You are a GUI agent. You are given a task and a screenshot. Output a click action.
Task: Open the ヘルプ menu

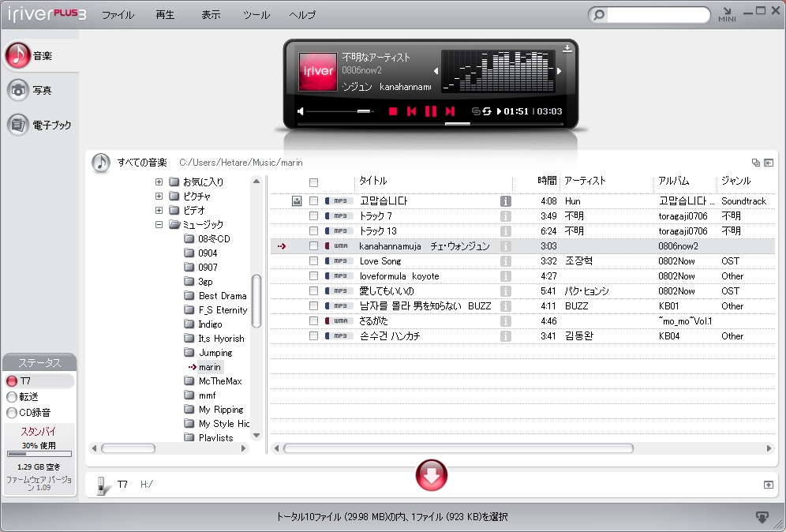pyautogui.click(x=302, y=15)
